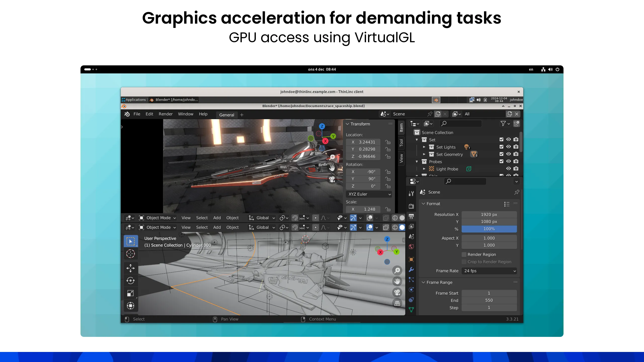Expand the Set Geometry collection
This screenshot has width=644, height=362.
(x=424, y=154)
